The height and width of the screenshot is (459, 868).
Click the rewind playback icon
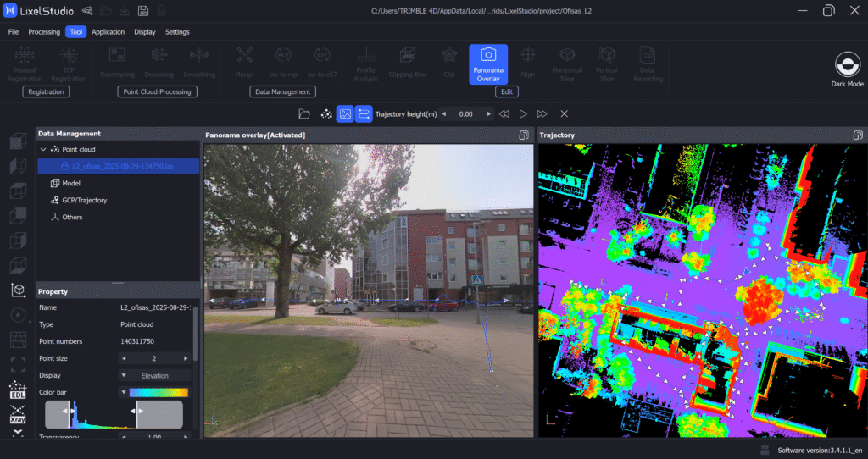tap(504, 113)
